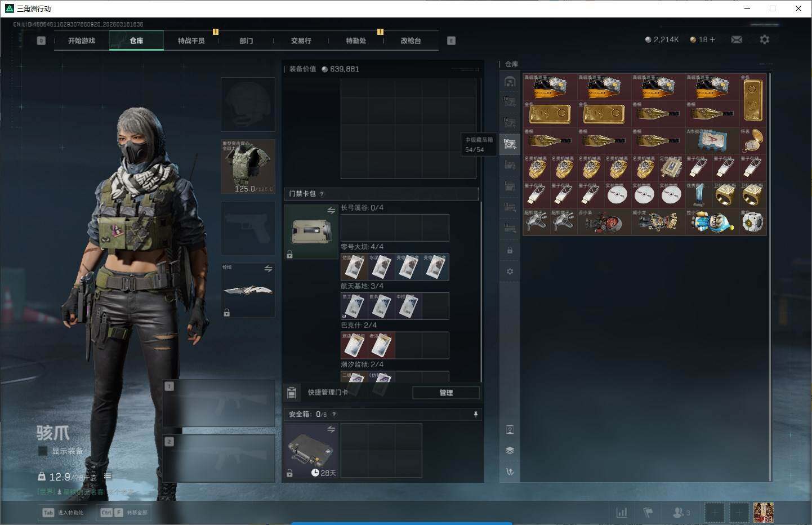Click the 管理 keycard management button
The image size is (812, 525).
pos(446,393)
